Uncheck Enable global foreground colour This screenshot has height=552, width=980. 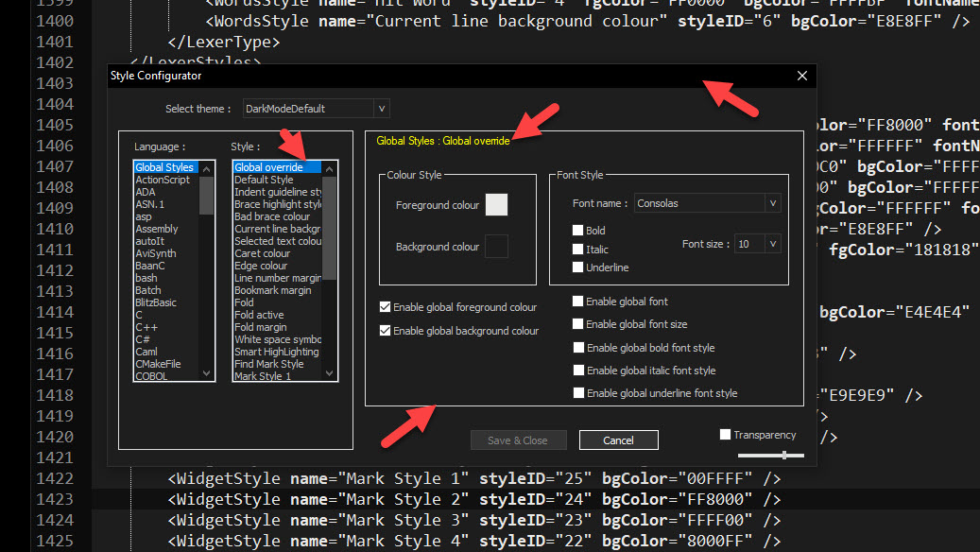(x=383, y=306)
